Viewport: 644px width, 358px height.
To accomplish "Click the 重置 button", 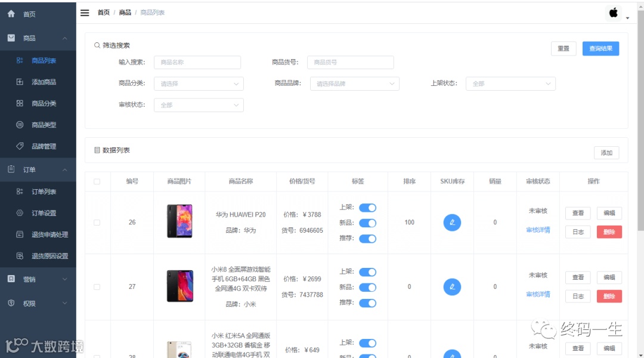I will coord(563,48).
